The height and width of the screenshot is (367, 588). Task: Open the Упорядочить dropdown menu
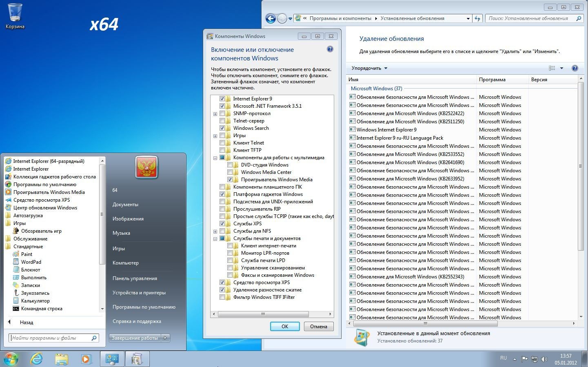click(x=369, y=68)
